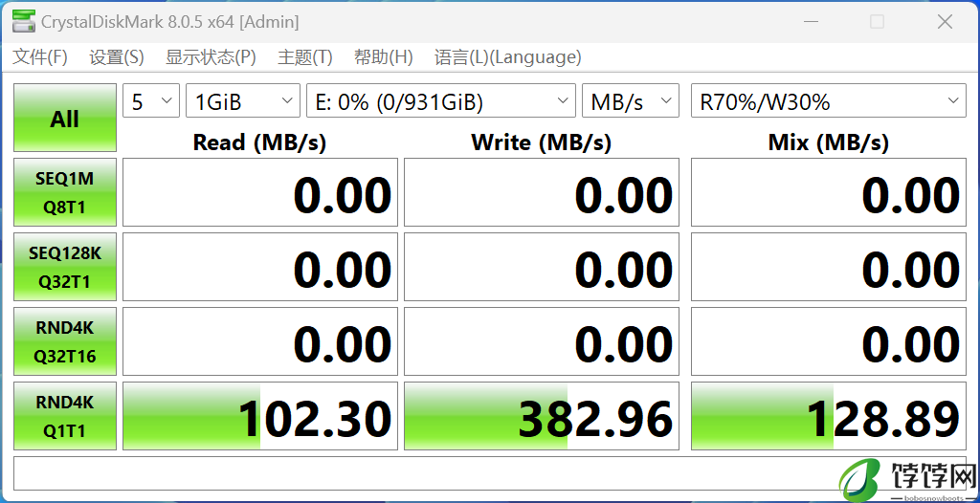Click the empty comment field at the bottom
980x503 pixels.
(490, 473)
